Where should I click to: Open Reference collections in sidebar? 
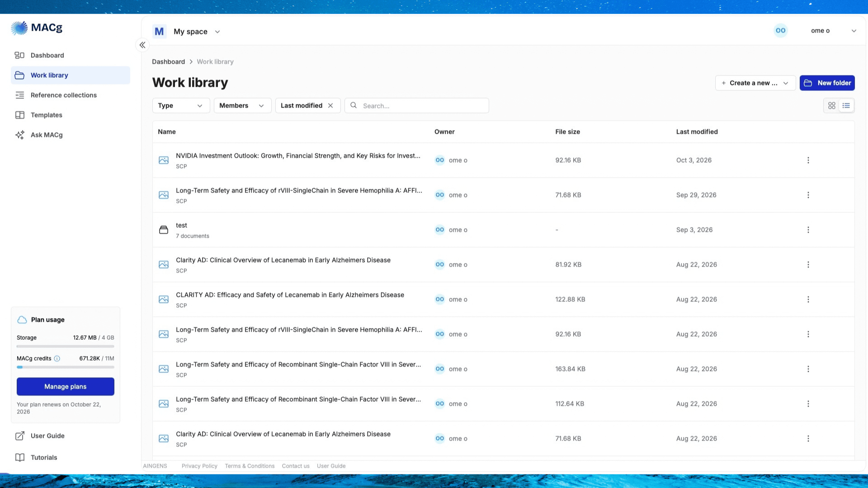click(71, 95)
